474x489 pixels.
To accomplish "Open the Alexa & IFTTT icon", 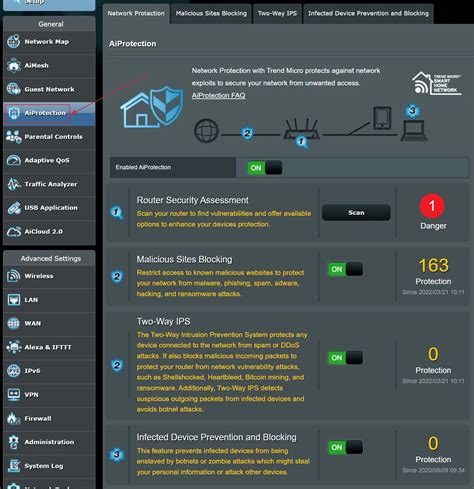I will [14, 347].
